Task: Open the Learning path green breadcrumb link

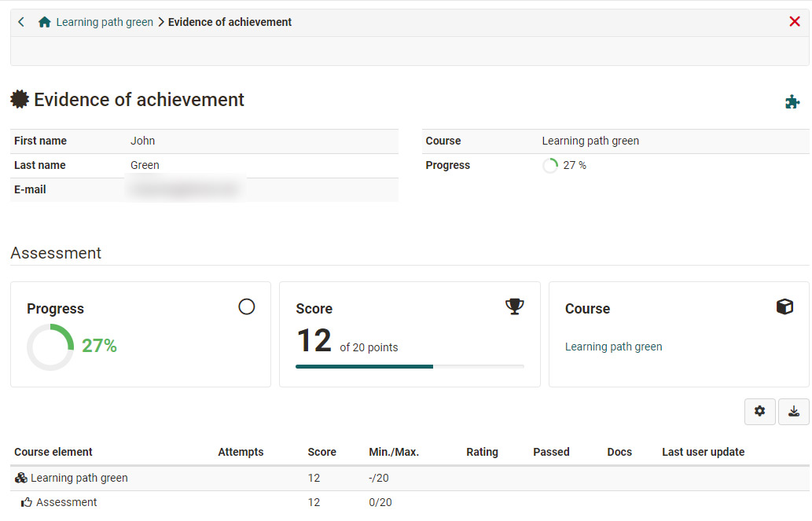Action: 105,22
